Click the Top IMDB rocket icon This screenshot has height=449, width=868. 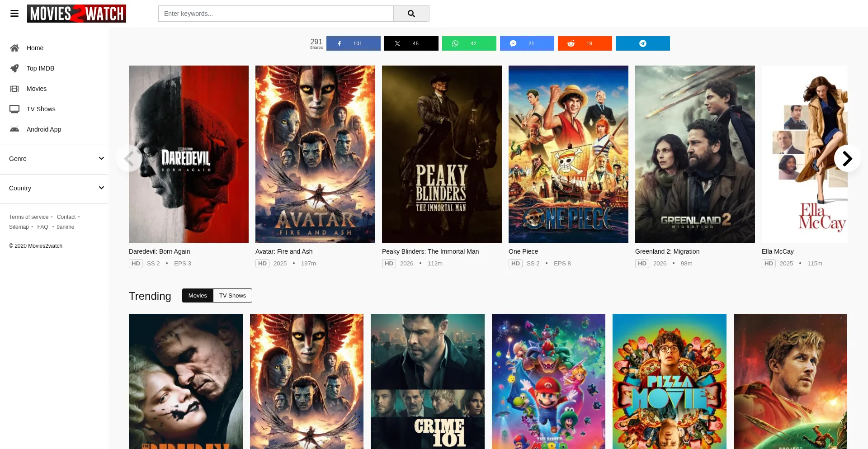click(x=14, y=68)
